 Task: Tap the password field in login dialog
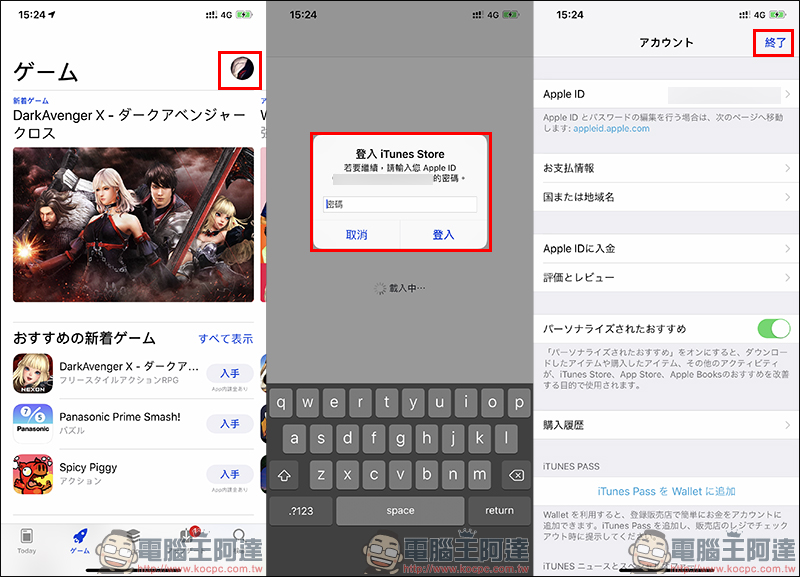coord(400,204)
